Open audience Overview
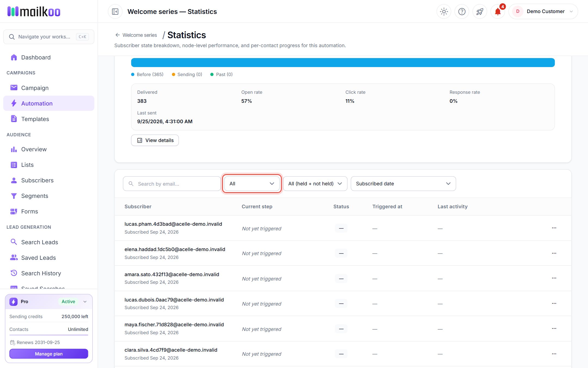The width and height of the screenshot is (588, 368). pos(49,149)
